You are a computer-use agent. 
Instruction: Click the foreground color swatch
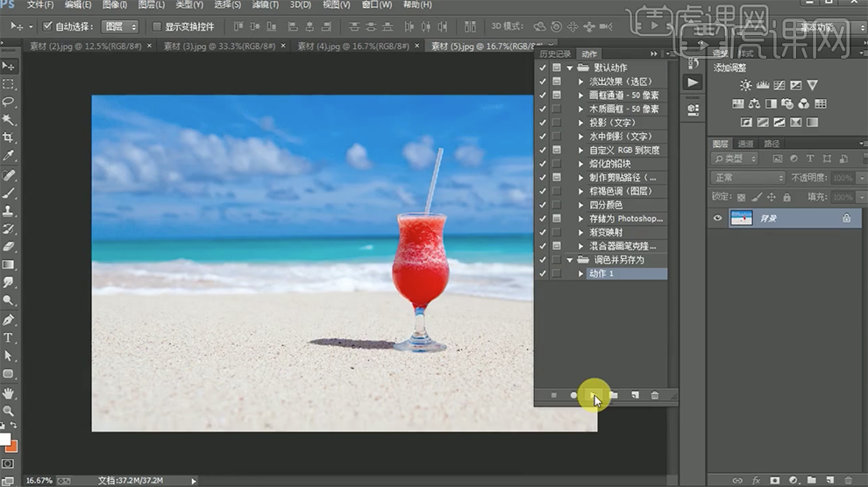pyautogui.click(x=4, y=439)
